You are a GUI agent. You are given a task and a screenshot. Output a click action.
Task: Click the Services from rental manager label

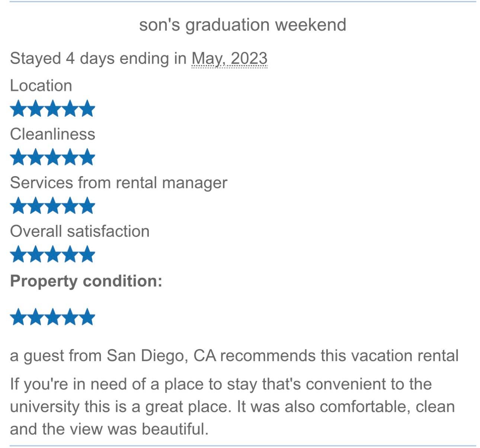click(118, 183)
